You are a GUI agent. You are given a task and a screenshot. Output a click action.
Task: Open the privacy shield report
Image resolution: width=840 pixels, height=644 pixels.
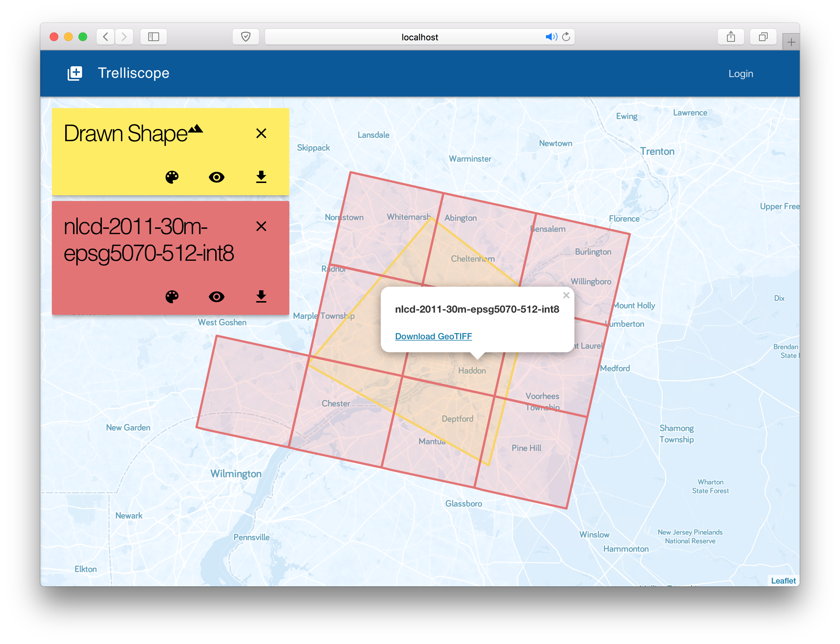245,37
